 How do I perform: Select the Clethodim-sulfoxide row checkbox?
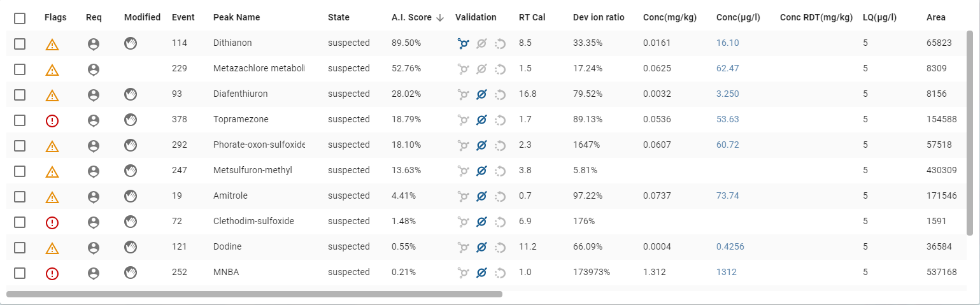pyautogui.click(x=20, y=222)
